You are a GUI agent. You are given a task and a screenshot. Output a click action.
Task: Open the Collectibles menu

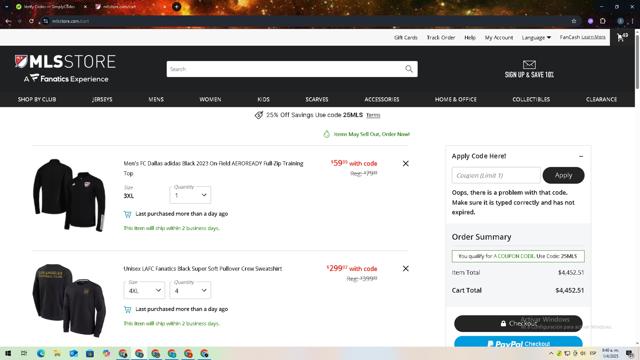point(531,99)
